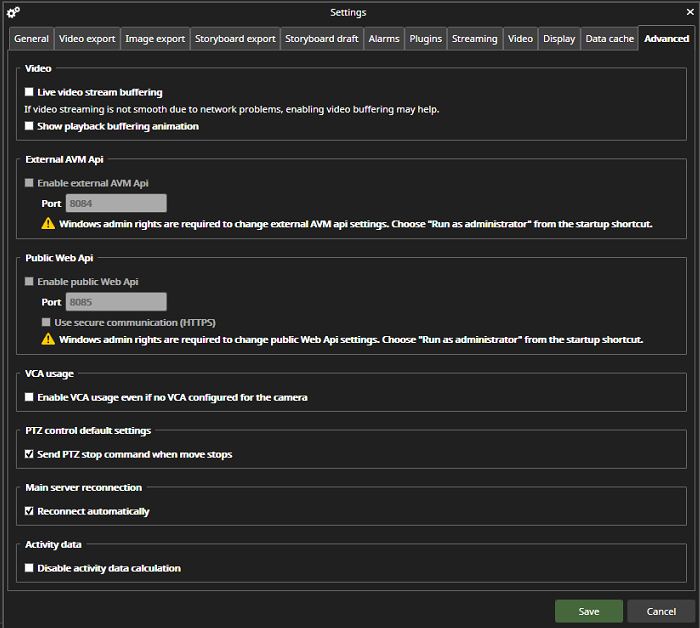Screen dimensions: 700x628
Task: Save the settings
Action: point(589,611)
